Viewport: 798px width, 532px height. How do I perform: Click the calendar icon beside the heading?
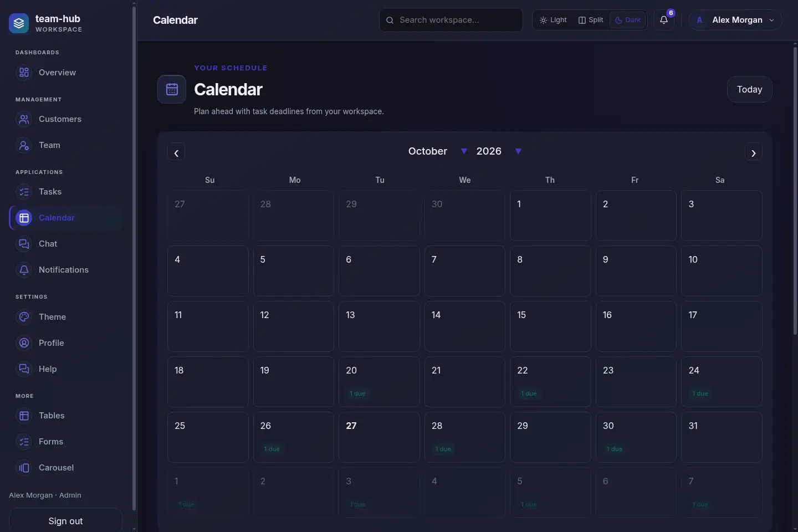click(x=172, y=89)
